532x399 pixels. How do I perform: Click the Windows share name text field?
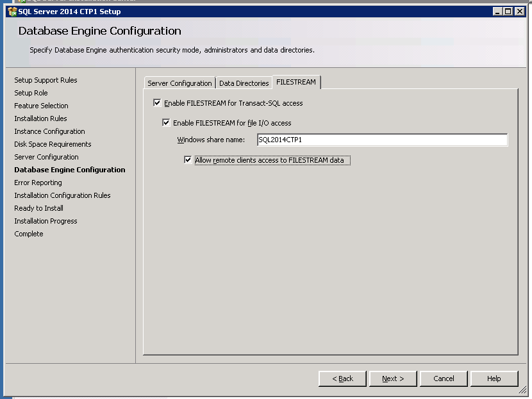pyautogui.click(x=381, y=140)
